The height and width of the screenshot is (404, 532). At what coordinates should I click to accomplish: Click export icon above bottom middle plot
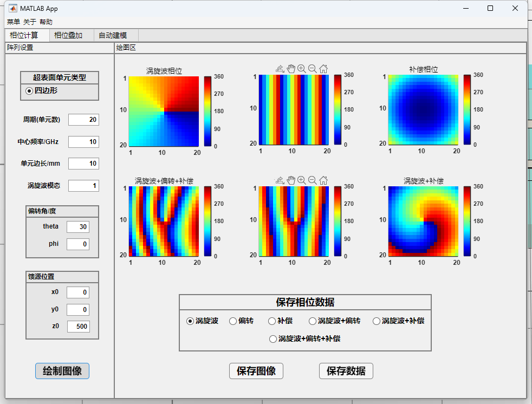point(280,180)
